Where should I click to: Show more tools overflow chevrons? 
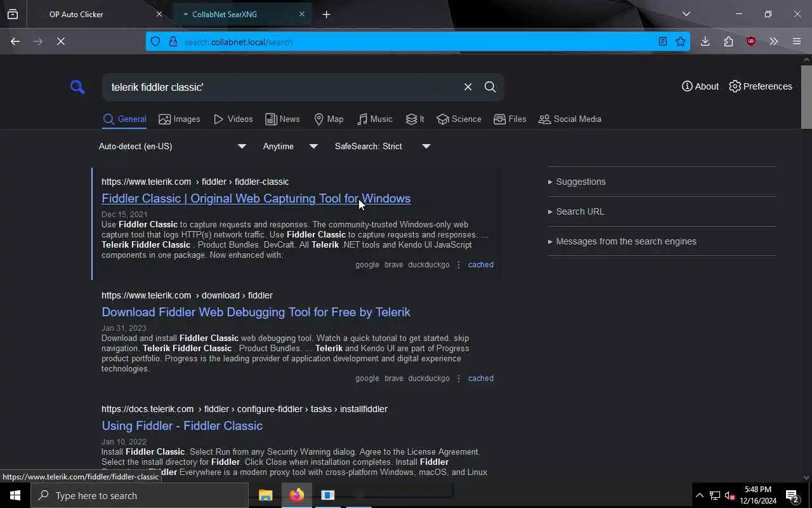[x=773, y=41]
